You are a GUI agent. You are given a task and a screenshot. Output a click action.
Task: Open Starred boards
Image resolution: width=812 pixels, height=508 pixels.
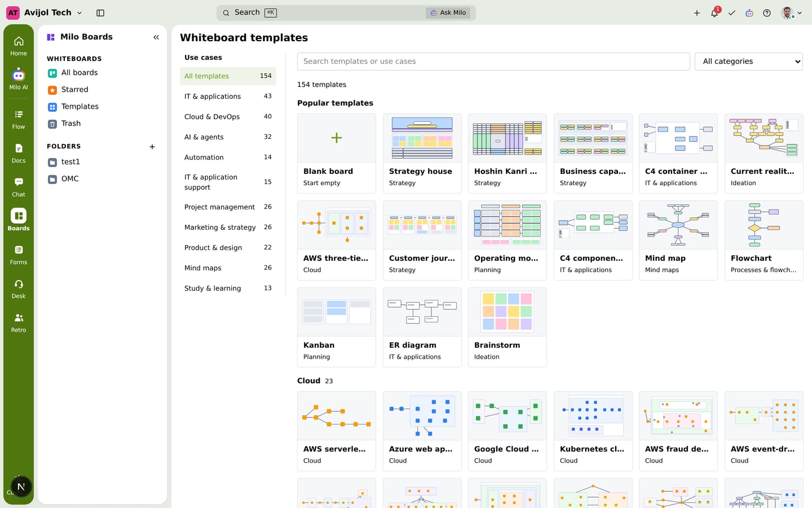click(102, 90)
